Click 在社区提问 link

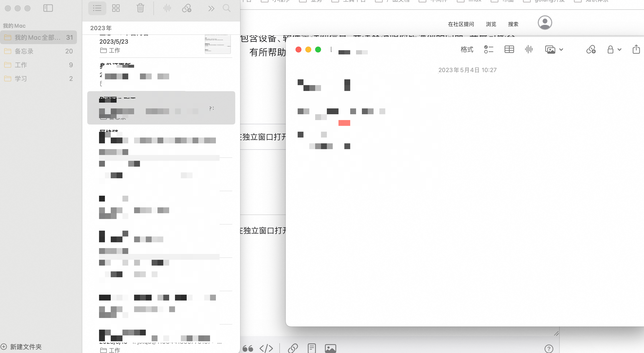pyautogui.click(x=461, y=24)
